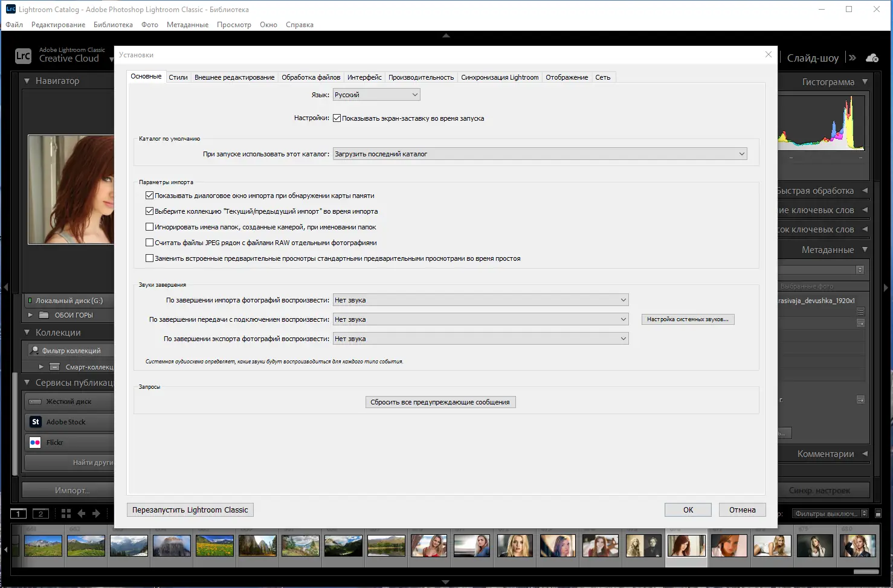Go back with the left arrow
Viewport: 893px width, 588px height.
pos(82,514)
